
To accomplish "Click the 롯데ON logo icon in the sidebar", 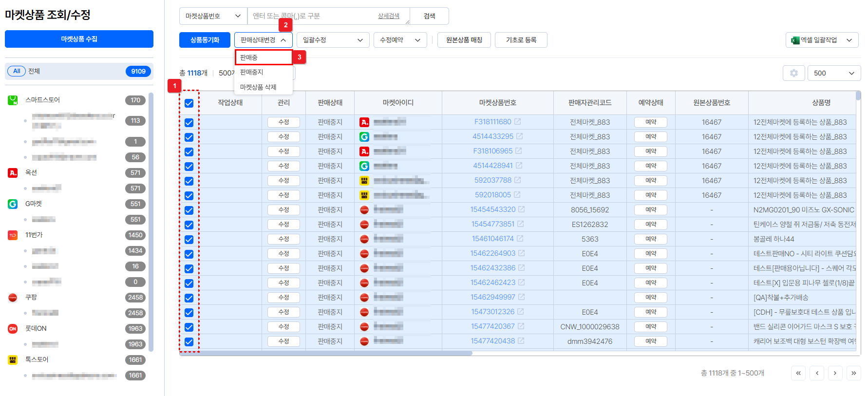I will pyautogui.click(x=13, y=328).
